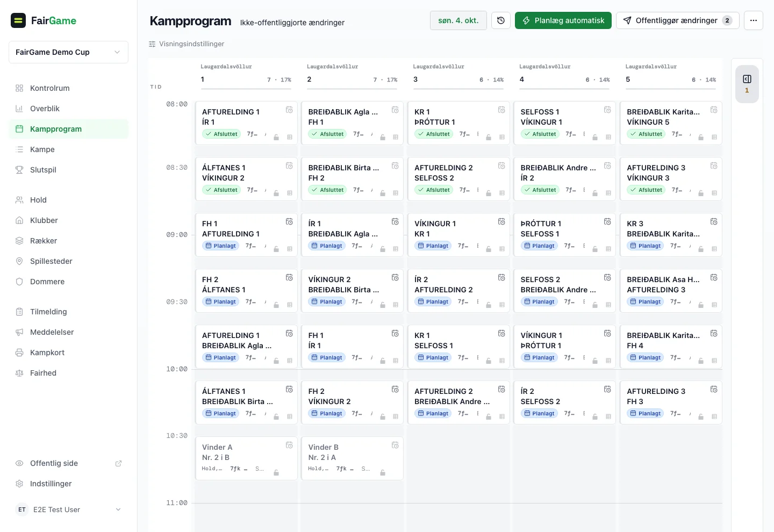Image resolution: width=774 pixels, height=532 pixels.
Task: Go to Slutspil in the sidebar
Action: coord(68,170)
